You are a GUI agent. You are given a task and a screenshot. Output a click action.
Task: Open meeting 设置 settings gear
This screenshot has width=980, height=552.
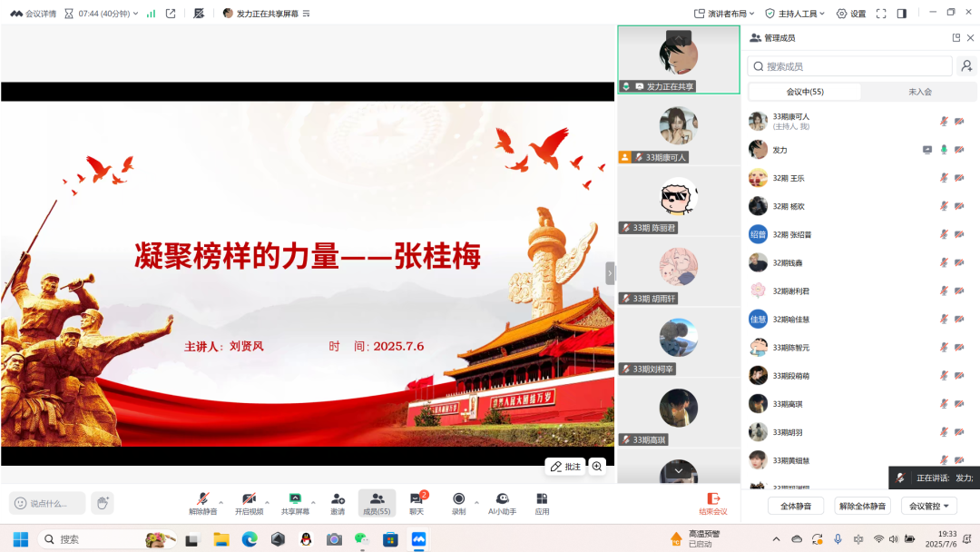(x=851, y=13)
